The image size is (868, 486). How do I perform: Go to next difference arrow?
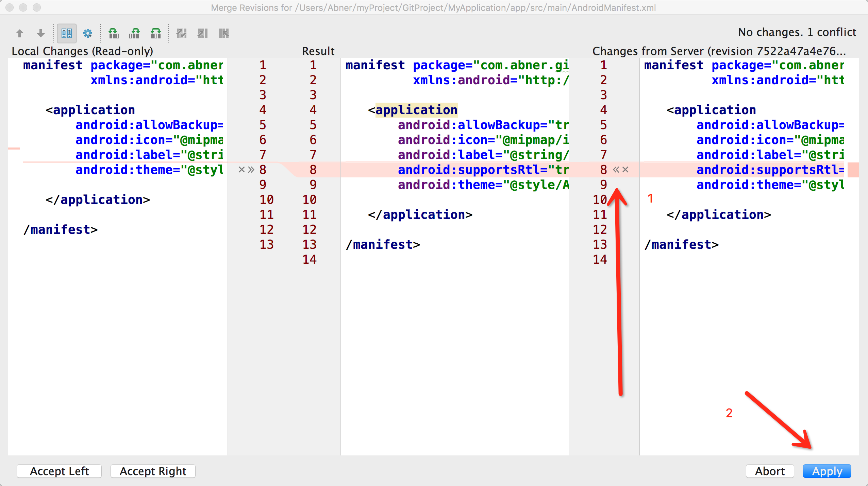[41, 33]
